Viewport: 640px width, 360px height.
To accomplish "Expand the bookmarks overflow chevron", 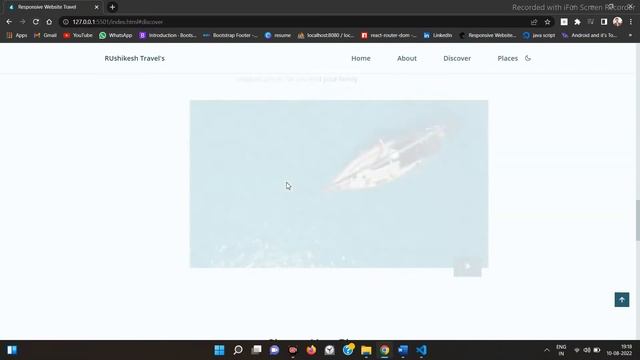I will pos(630,36).
